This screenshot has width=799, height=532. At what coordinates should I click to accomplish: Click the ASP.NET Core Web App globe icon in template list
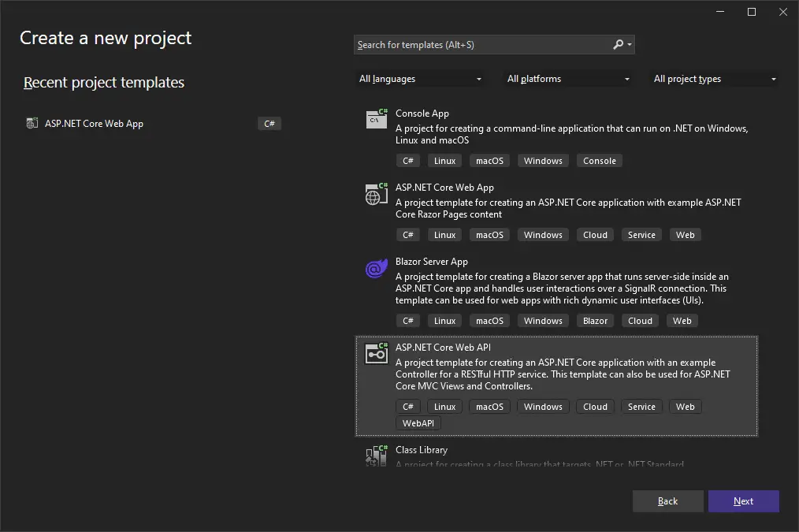377,194
